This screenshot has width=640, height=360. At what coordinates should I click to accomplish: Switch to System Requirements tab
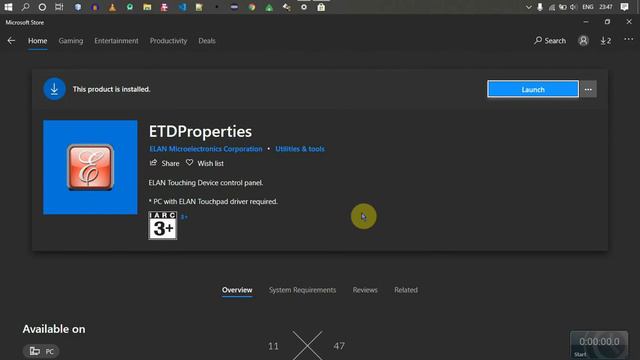(302, 290)
